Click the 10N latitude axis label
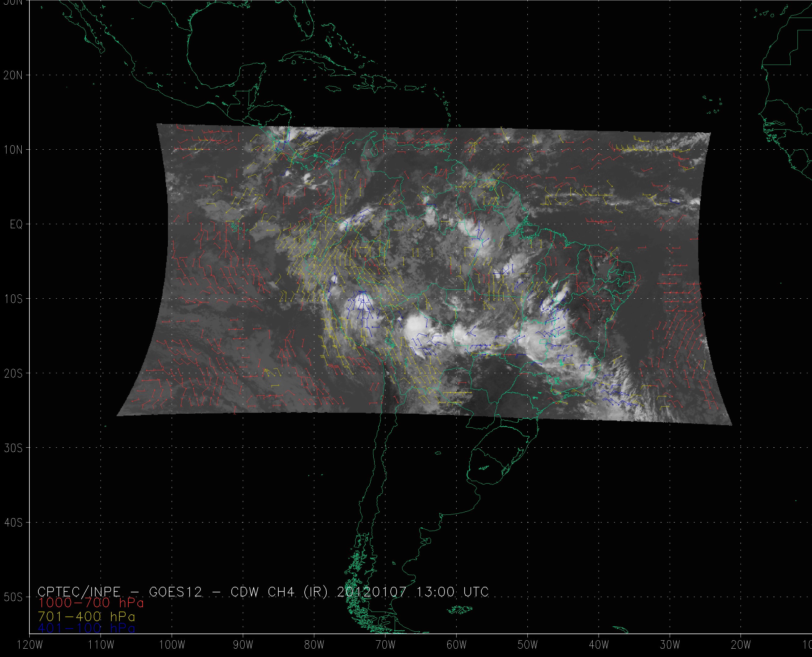The height and width of the screenshot is (657, 812). pyautogui.click(x=13, y=150)
